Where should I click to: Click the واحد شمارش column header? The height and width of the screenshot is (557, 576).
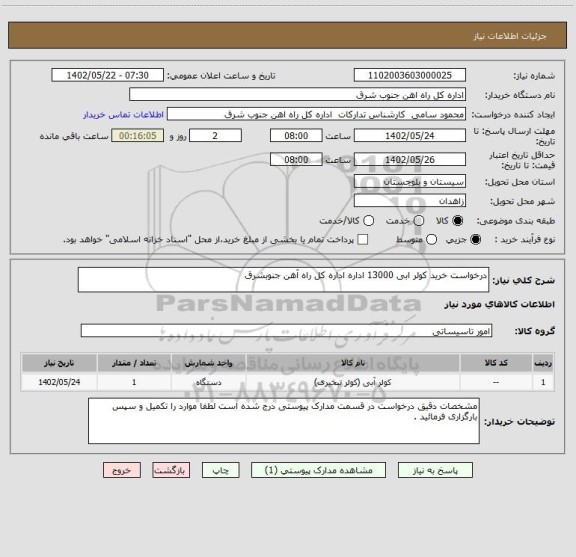click(x=209, y=363)
